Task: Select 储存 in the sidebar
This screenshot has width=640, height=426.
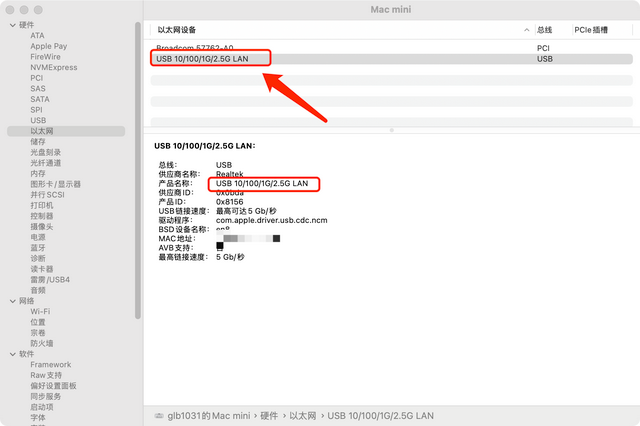Action: (x=38, y=142)
